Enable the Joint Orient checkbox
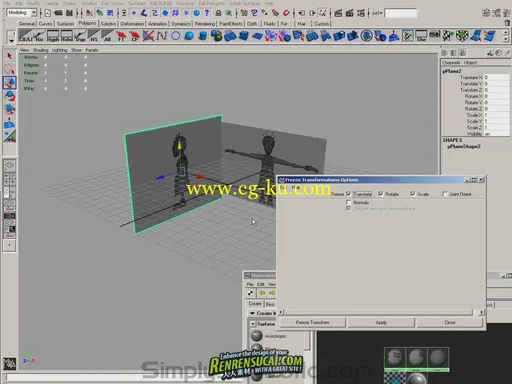Screen dimensions: 512x384 pyautogui.click(x=444, y=194)
